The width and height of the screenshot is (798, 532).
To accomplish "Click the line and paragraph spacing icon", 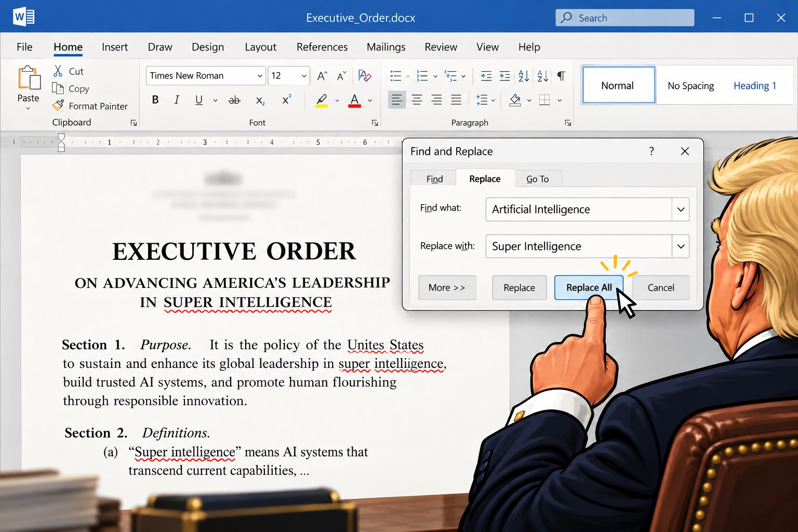I will (482, 100).
